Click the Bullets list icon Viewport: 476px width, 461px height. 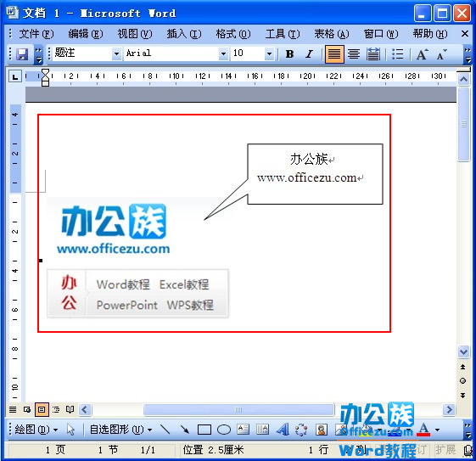click(397, 54)
